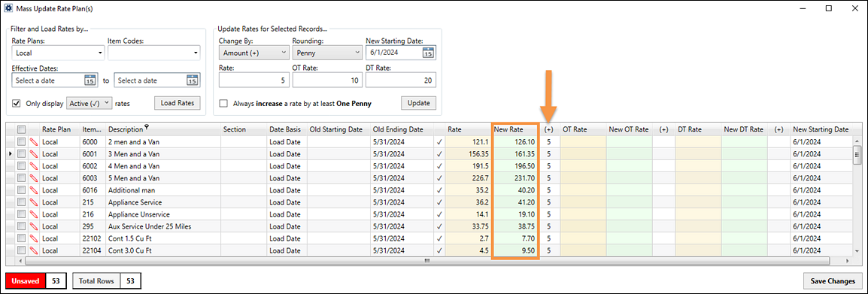
Task: Click the Rate cell 226.7
Action: 468,177
